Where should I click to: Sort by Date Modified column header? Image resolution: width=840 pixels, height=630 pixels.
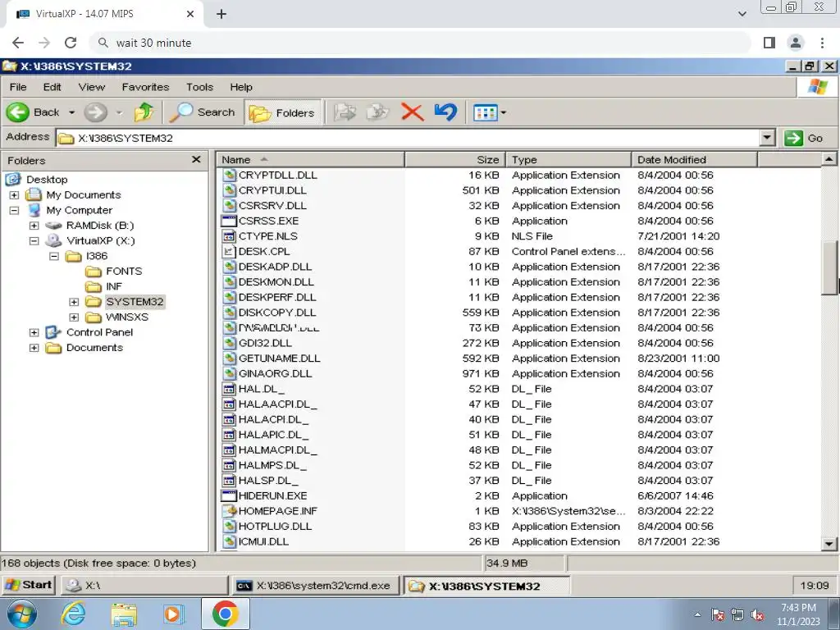pyautogui.click(x=695, y=160)
